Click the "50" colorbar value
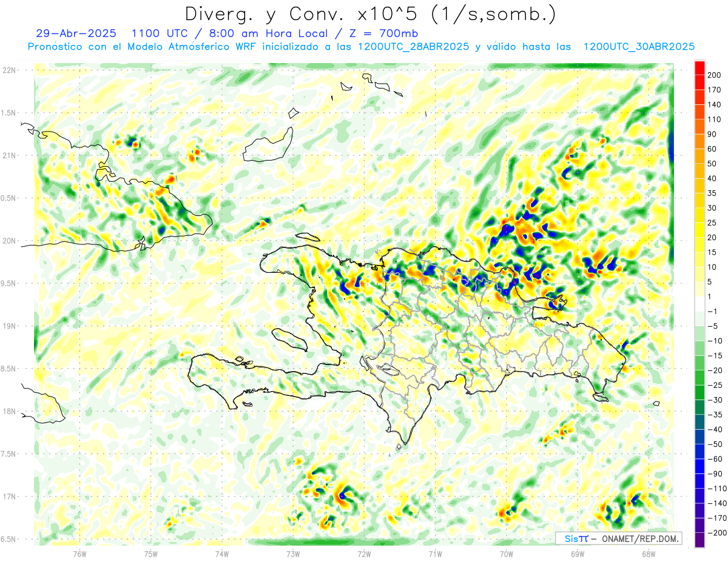The height and width of the screenshot is (562, 728). pyautogui.click(x=713, y=164)
